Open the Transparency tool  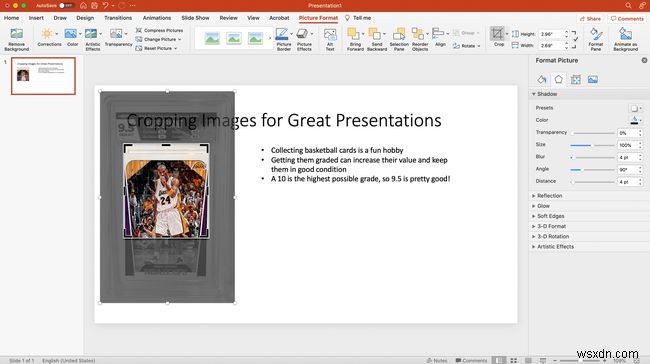[118, 37]
